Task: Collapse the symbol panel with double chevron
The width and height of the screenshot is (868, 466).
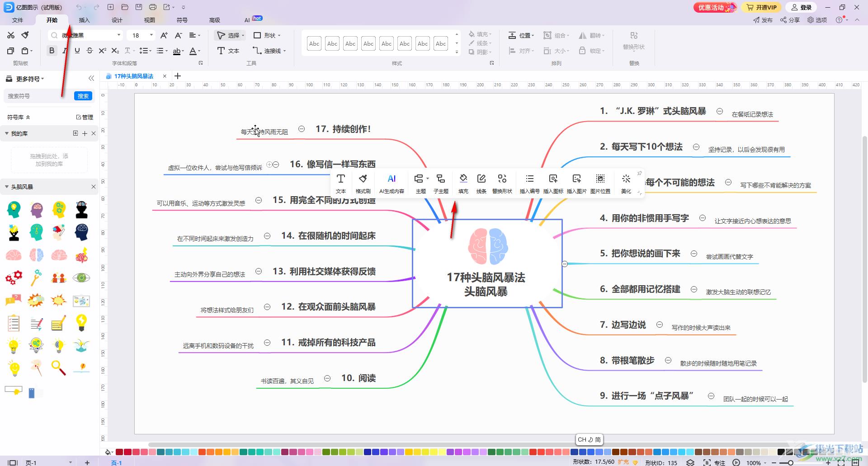Action: coord(91,78)
